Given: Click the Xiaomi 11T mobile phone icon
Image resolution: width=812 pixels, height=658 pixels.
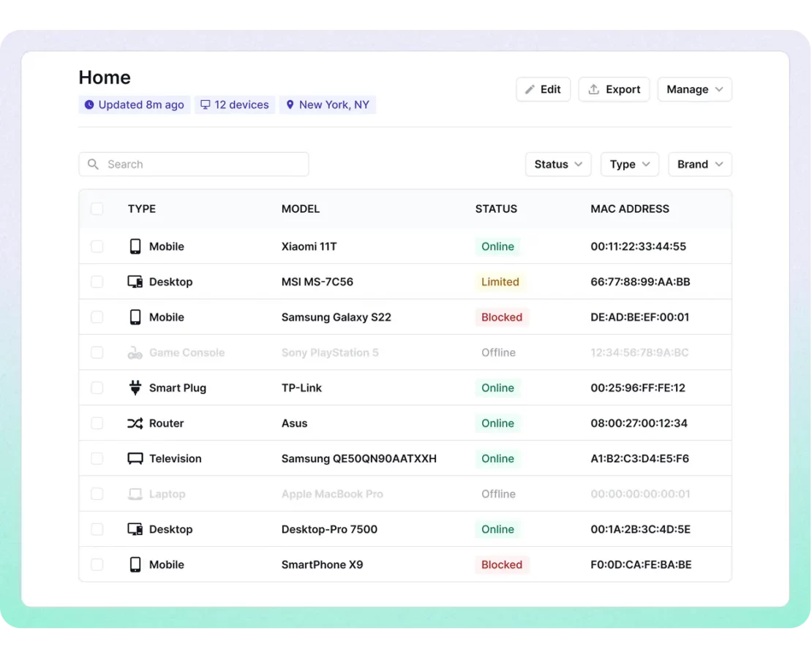Looking at the screenshot, I should [x=135, y=247].
